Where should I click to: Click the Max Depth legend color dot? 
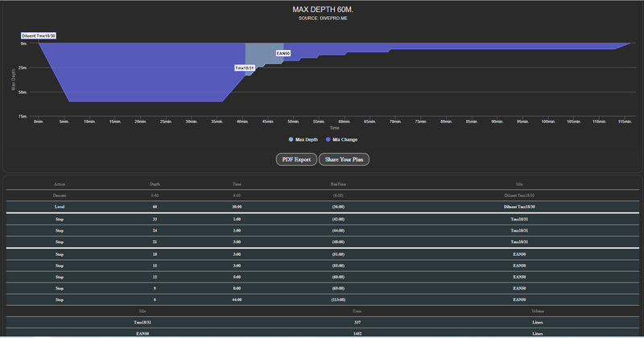tap(291, 139)
